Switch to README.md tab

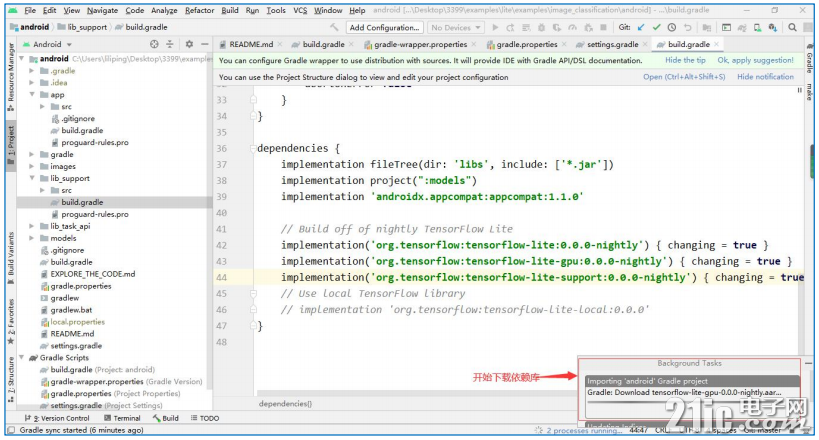click(250, 44)
